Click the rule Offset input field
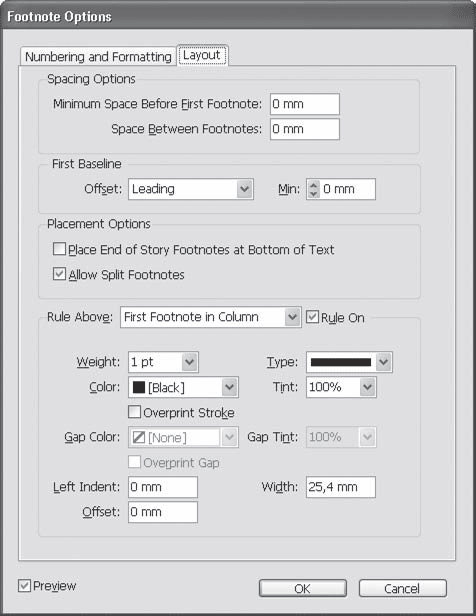This screenshot has height=616, width=476. [x=163, y=512]
